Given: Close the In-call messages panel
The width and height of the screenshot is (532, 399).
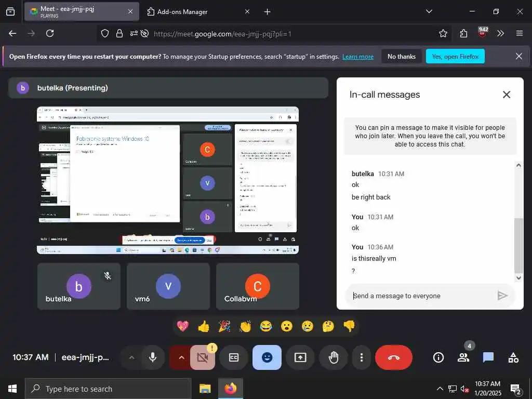Looking at the screenshot, I should [x=506, y=95].
